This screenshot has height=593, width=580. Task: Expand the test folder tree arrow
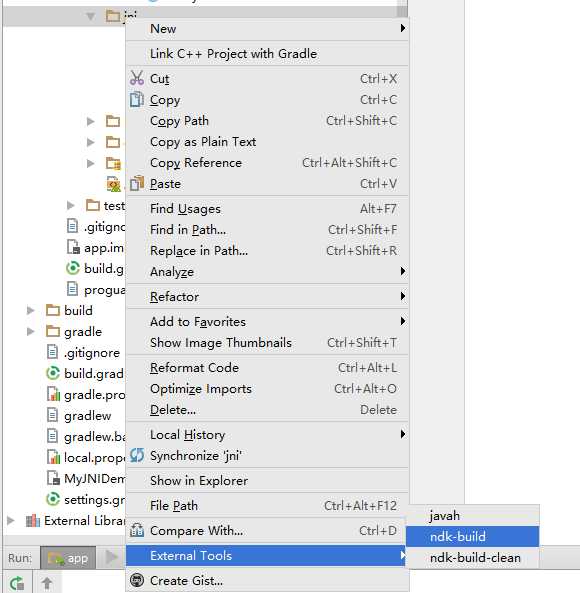tap(70, 205)
